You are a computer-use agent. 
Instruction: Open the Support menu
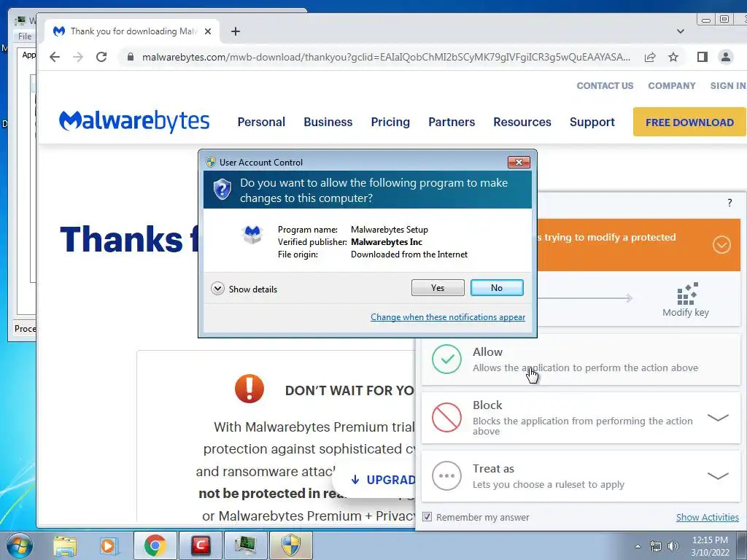point(592,122)
